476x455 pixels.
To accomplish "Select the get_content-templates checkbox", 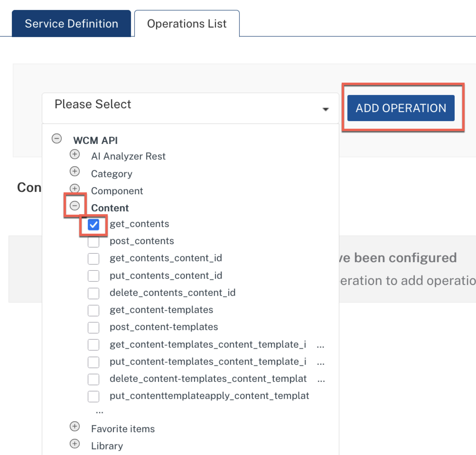I will [x=93, y=311].
